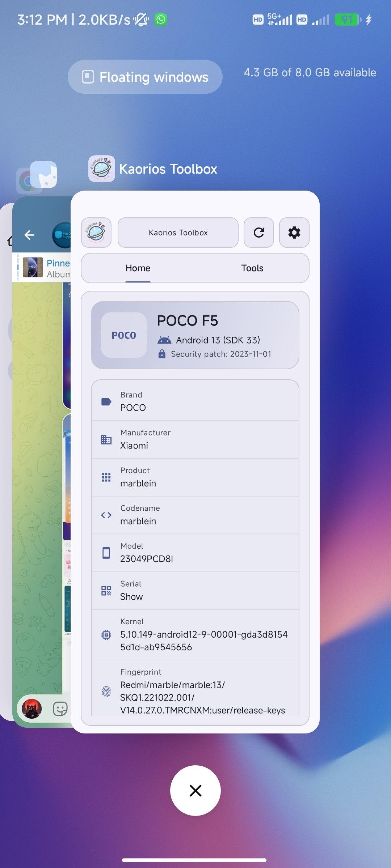Image resolution: width=391 pixels, height=868 pixels.
Task: Tap the fingerprint icon in Fingerprint row
Action: (106, 692)
